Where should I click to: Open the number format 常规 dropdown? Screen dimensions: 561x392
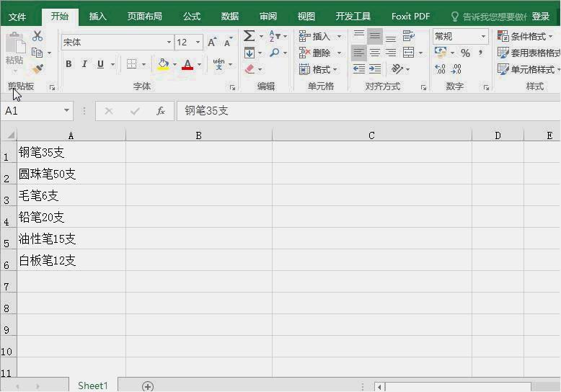[x=483, y=36]
